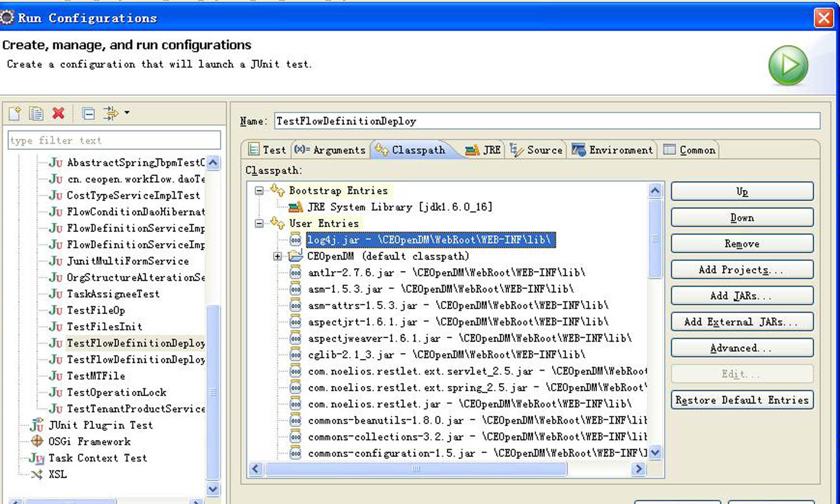Click the JRE System Library icon under Bootstrap Entries
Viewport: 840px width, 504px height.
coord(297,207)
